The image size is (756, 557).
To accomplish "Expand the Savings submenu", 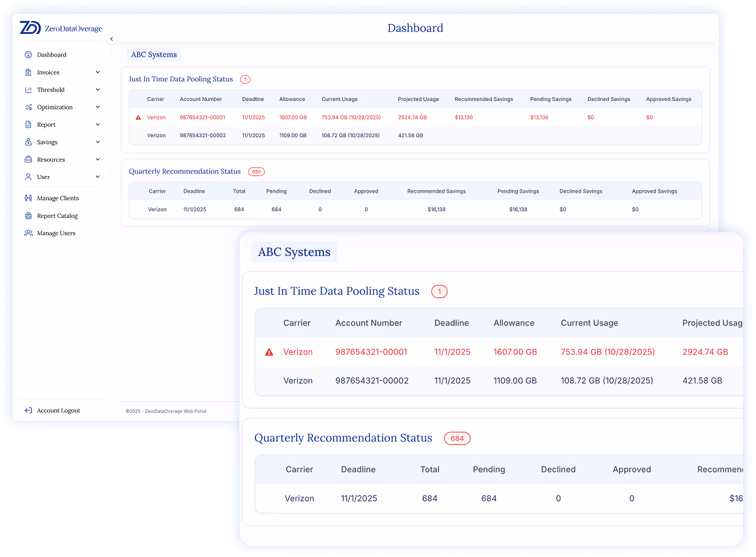I will pos(97,142).
